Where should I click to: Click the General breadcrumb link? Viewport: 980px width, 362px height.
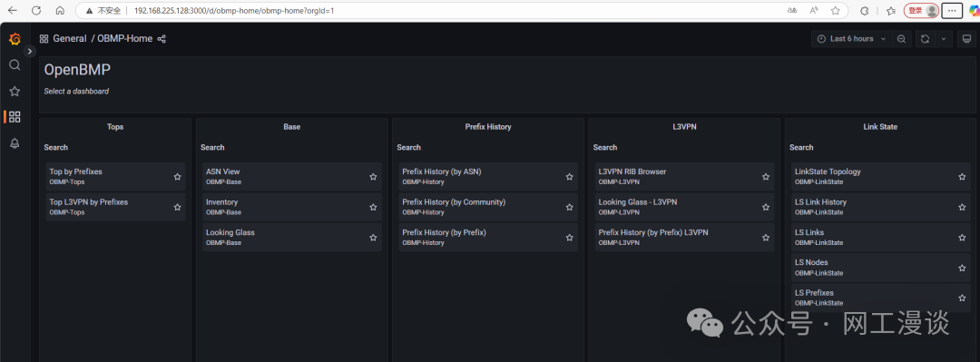(x=69, y=39)
